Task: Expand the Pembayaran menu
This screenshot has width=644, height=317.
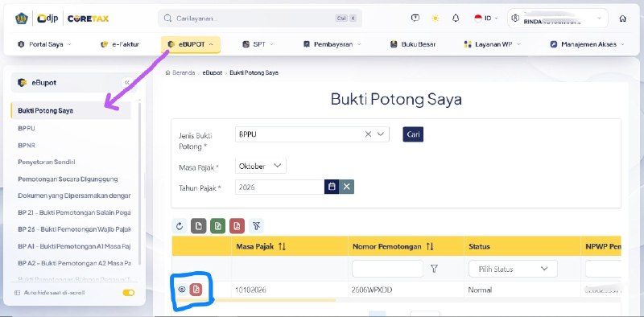Action: pos(332,44)
